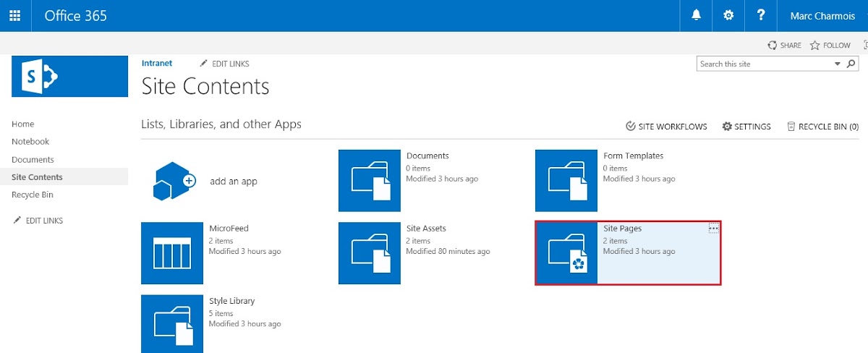Open the Style Library title link
Viewport: 868px width, 353px height.
[231, 300]
